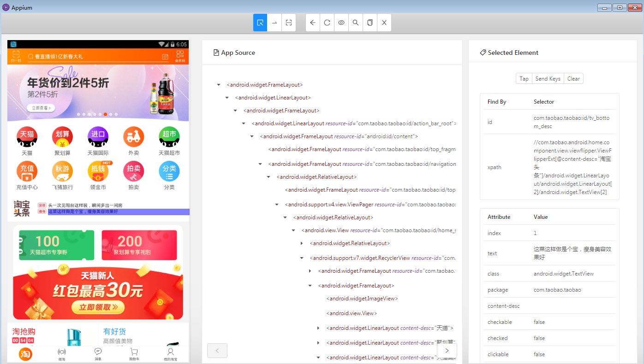Switch to Tap by Coordinates tool

tap(288, 23)
